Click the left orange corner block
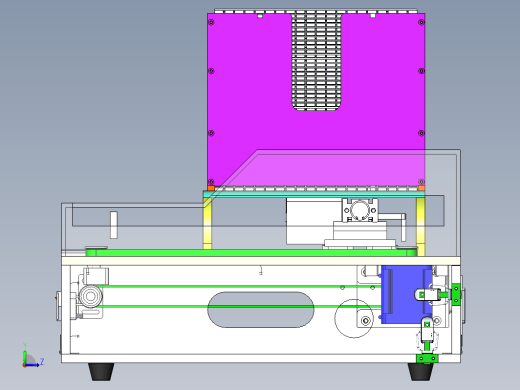The image size is (520, 390). click(211, 188)
